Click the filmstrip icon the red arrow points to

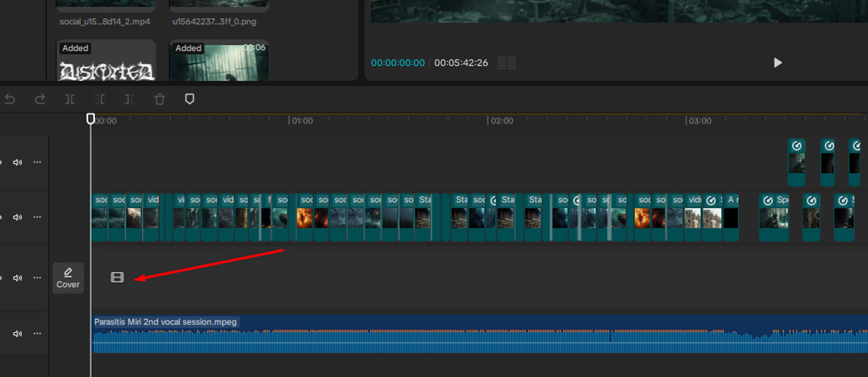(x=117, y=277)
